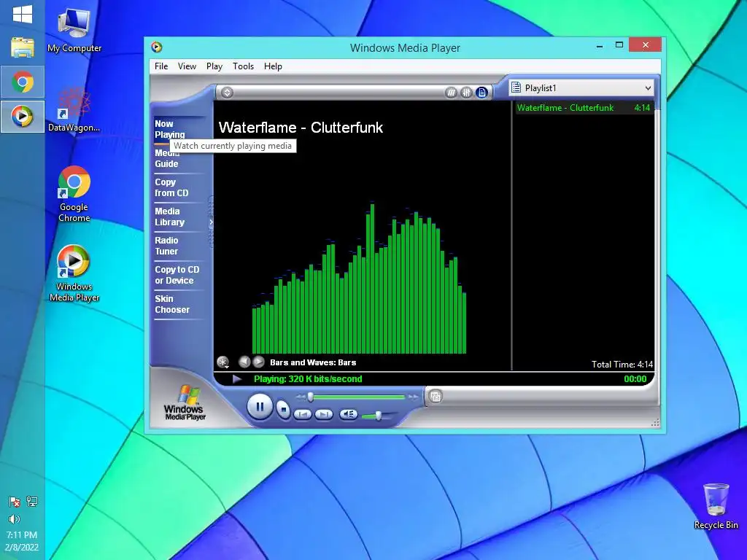Select the DataWagon desktop shortcut

74,111
